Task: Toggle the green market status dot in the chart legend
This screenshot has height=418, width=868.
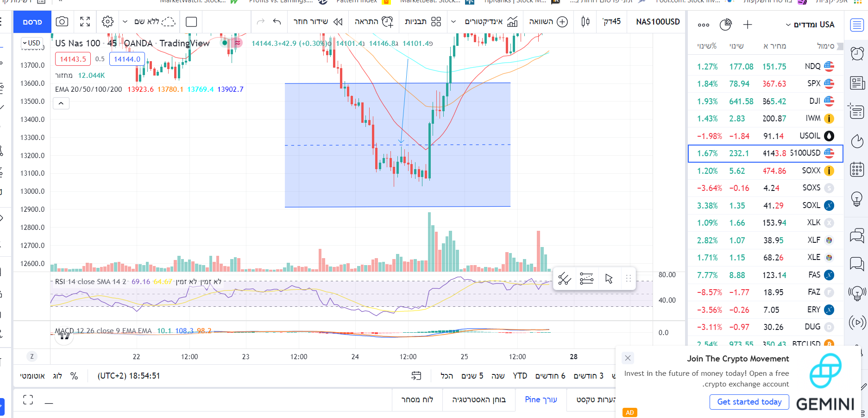Action: click(x=225, y=43)
